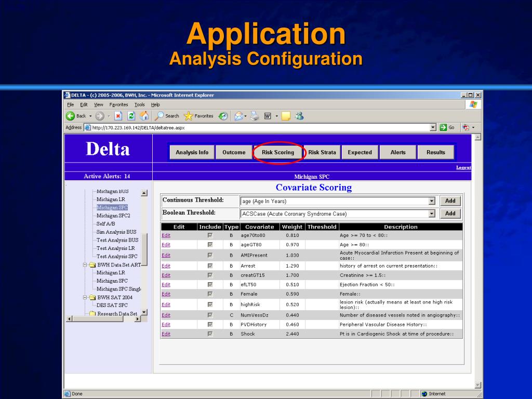Click the yellow Discuss note icon
Screen dimensions: 532x399
286,116
